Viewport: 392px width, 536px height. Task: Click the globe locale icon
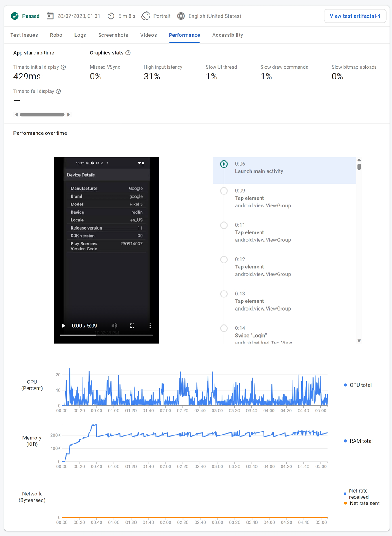click(181, 16)
